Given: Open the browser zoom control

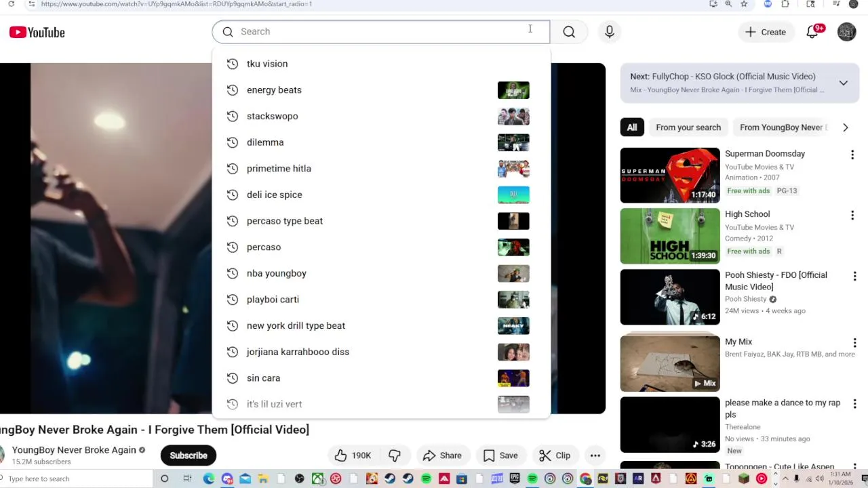Looking at the screenshot, I should point(728,4).
